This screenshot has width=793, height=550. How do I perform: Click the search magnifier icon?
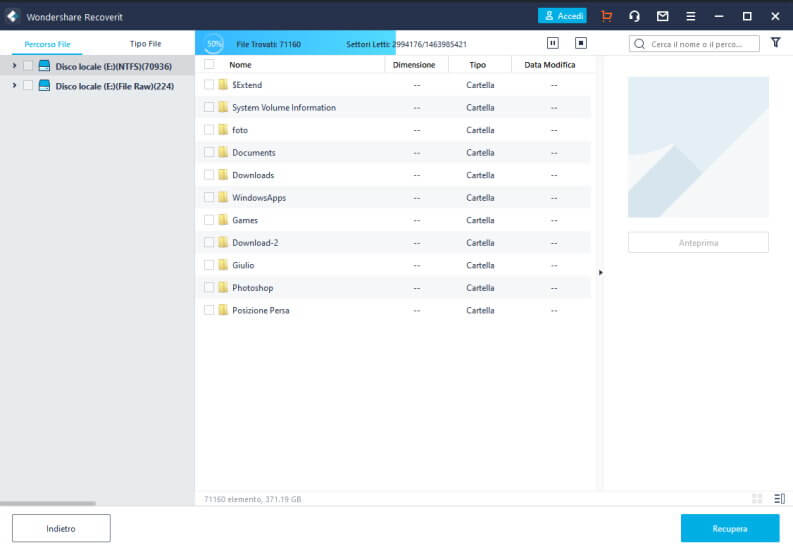tap(639, 44)
